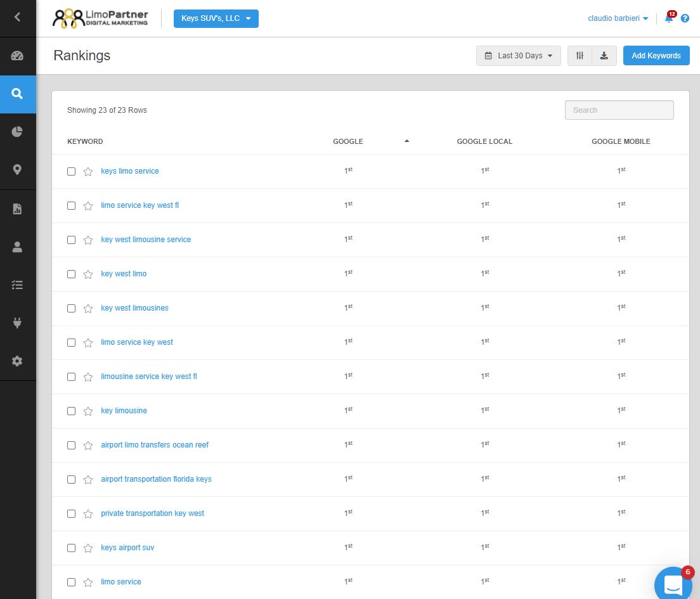Viewport: 700px width, 599px height.
Task: Open the Last 30 Days date range dropdown
Action: (x=518, y=56)
